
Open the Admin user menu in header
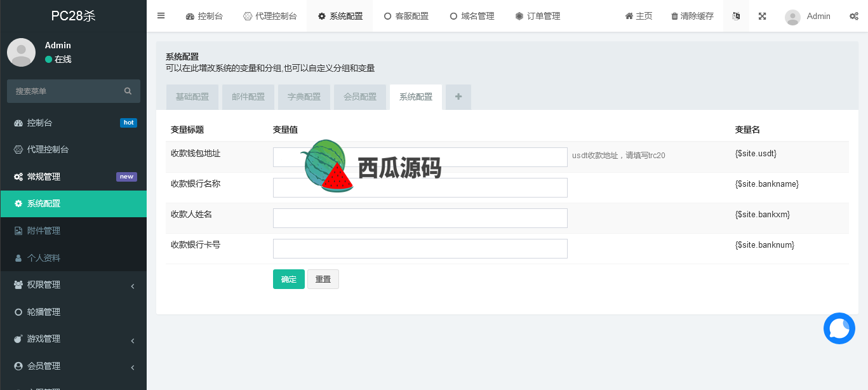click(808, 16)
